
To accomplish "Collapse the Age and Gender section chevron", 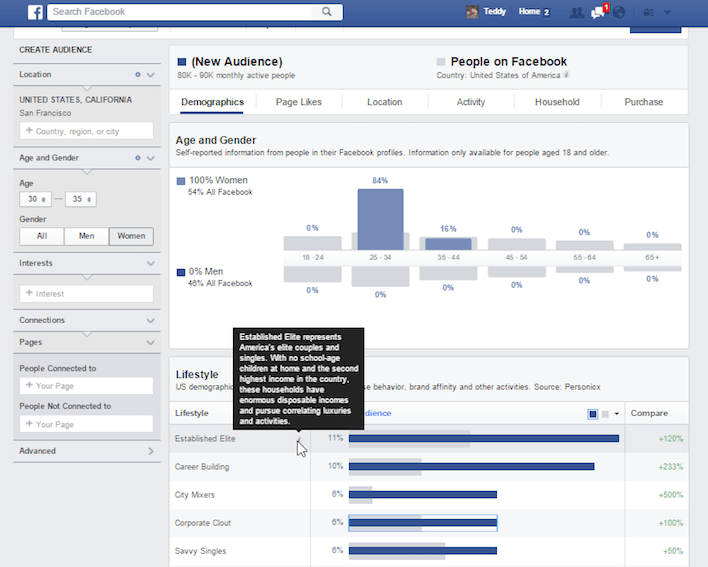I will point(151,158).
